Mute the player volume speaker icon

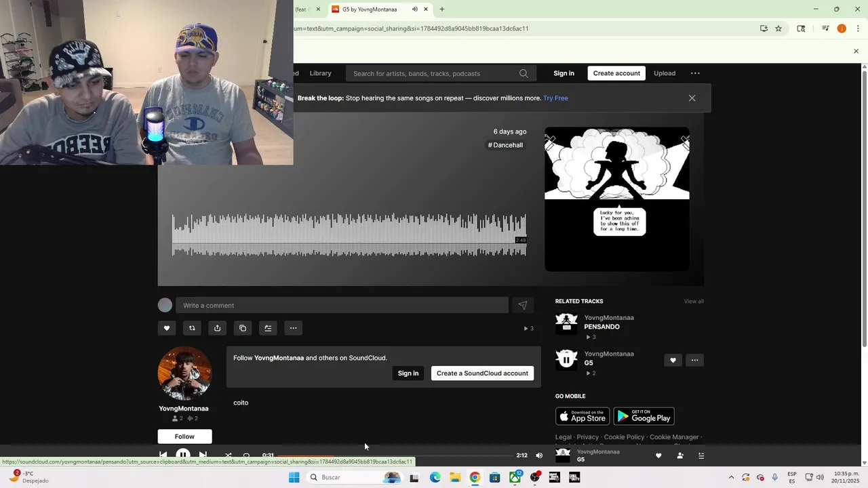pos(539,455)
